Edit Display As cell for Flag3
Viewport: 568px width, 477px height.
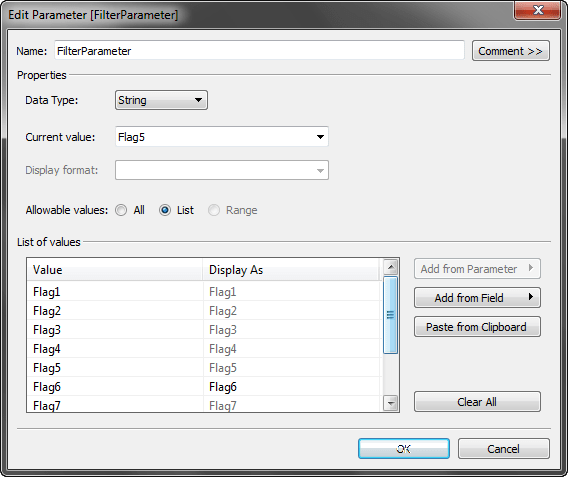point(292,330)
